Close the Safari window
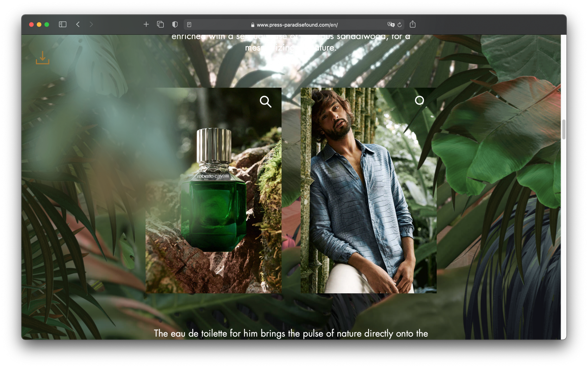 coord(31,24)
